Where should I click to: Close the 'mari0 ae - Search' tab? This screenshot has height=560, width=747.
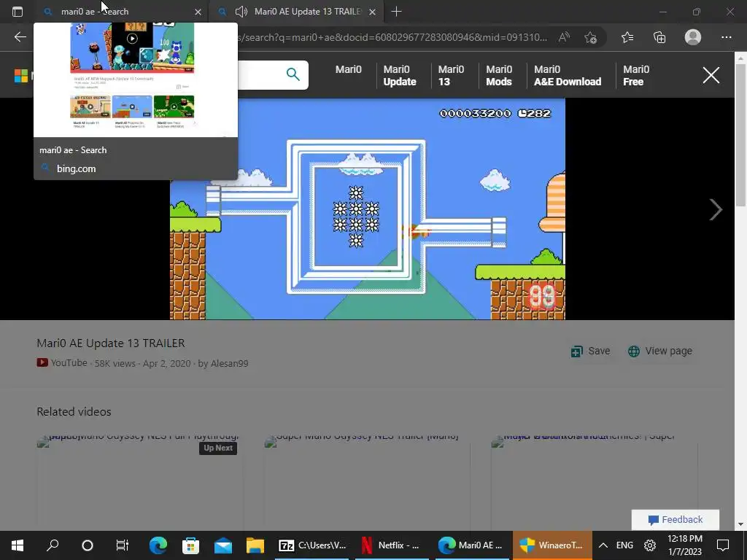pyautogui.click(x=198, y=12)
